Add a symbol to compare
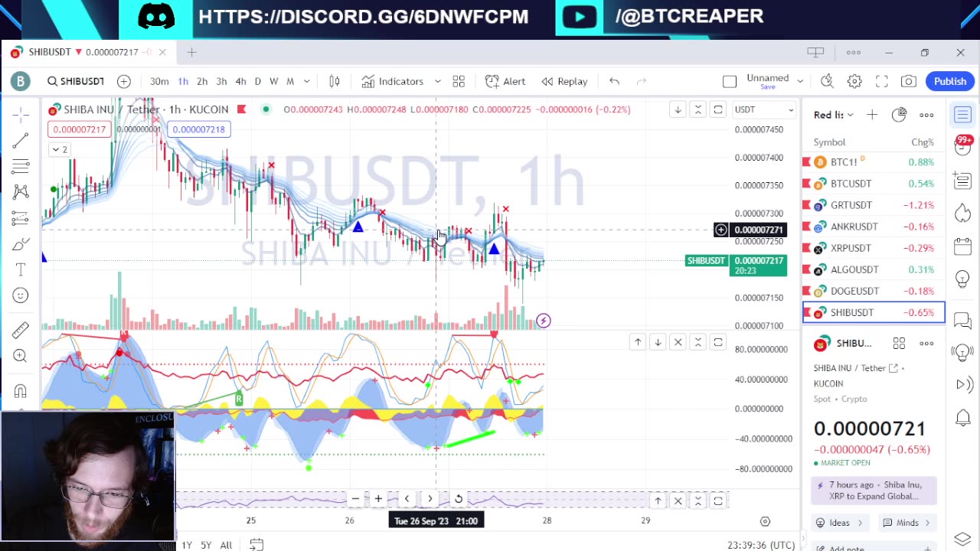Viewport: 980px width, 551px height. (123, 81)
